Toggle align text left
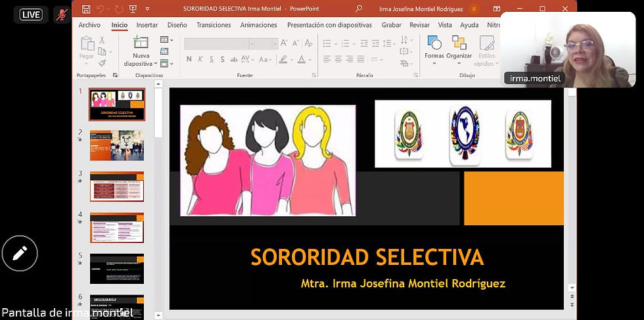644x320 pixels. click(327, 59)
